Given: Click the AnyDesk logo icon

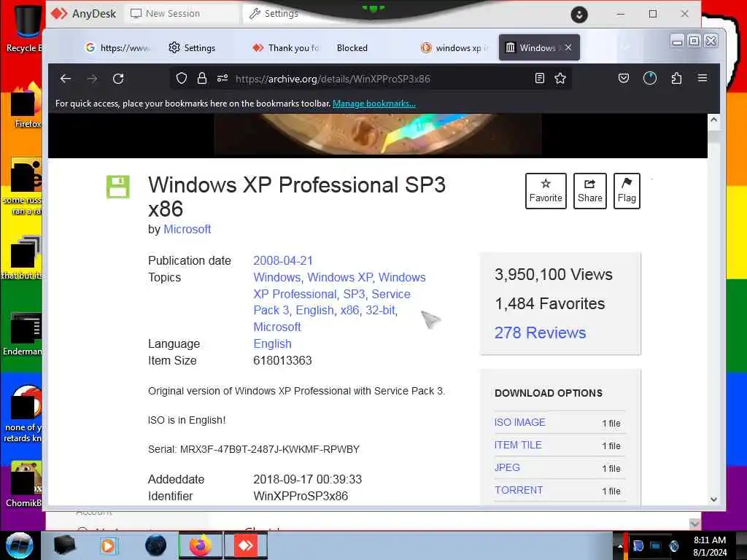Looking at the screenshot, I should point(59,13).
